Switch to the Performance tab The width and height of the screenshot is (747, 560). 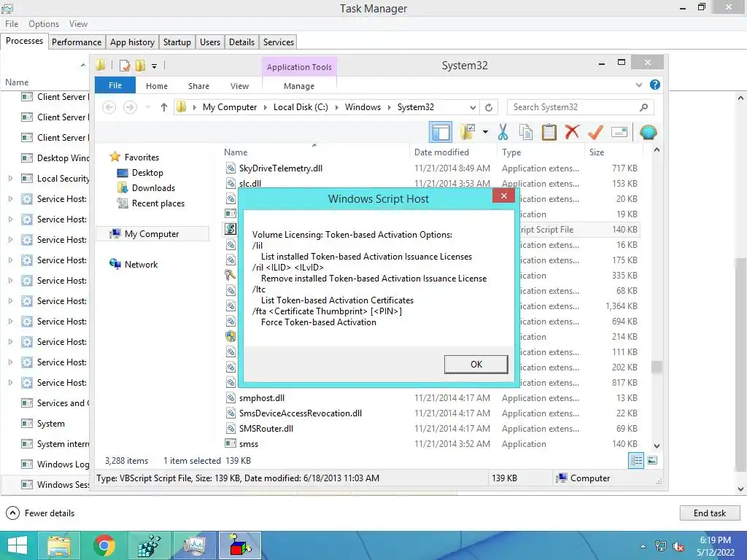pyautogui.click(x=77, y=42)
